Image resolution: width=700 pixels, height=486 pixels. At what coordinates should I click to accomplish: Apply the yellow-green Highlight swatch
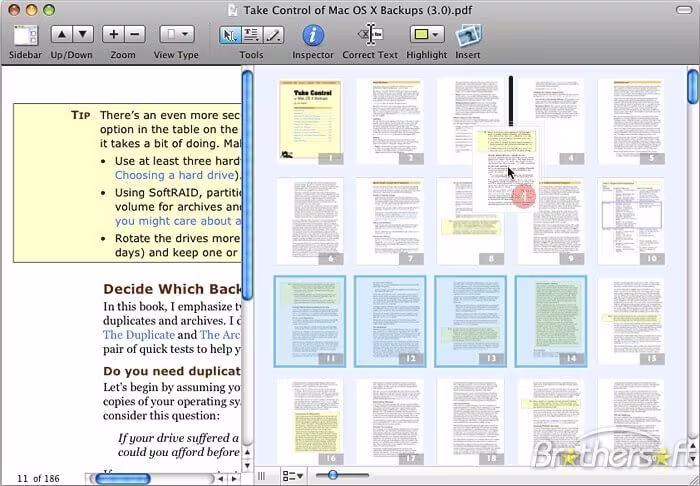(x=421, y=34)
